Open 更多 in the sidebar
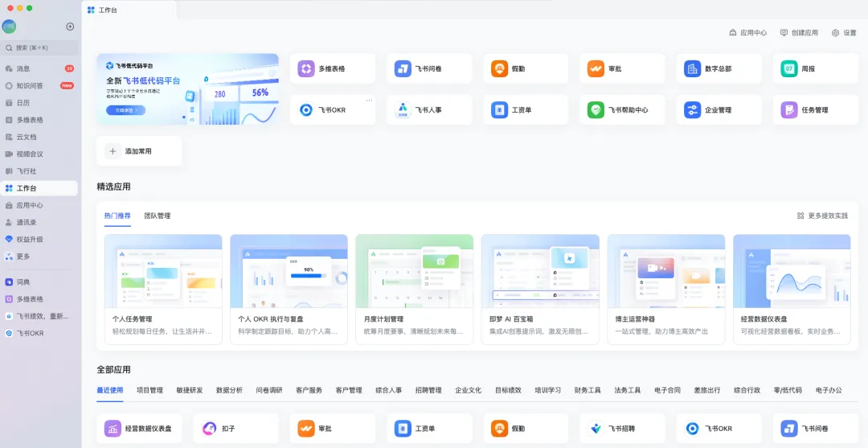The image size is (868, 448). [39, 257]
